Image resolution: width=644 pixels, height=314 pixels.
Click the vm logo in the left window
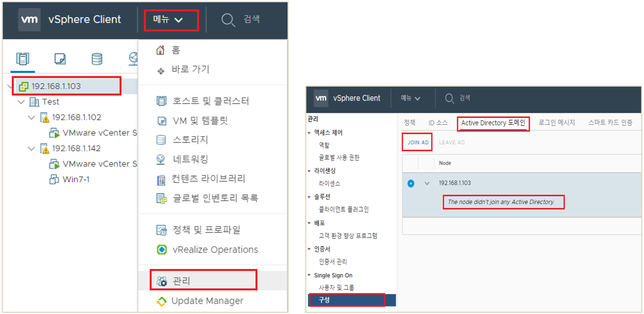point(29,20)
